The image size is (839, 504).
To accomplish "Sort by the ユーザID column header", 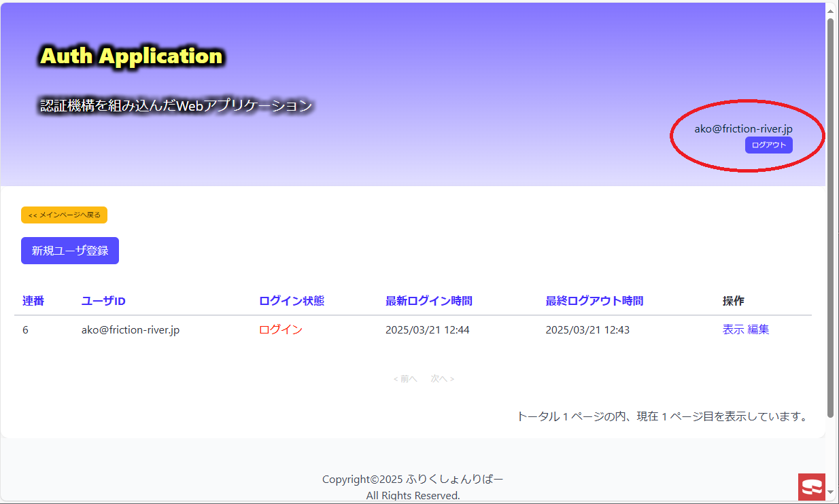I will [103, 301].
